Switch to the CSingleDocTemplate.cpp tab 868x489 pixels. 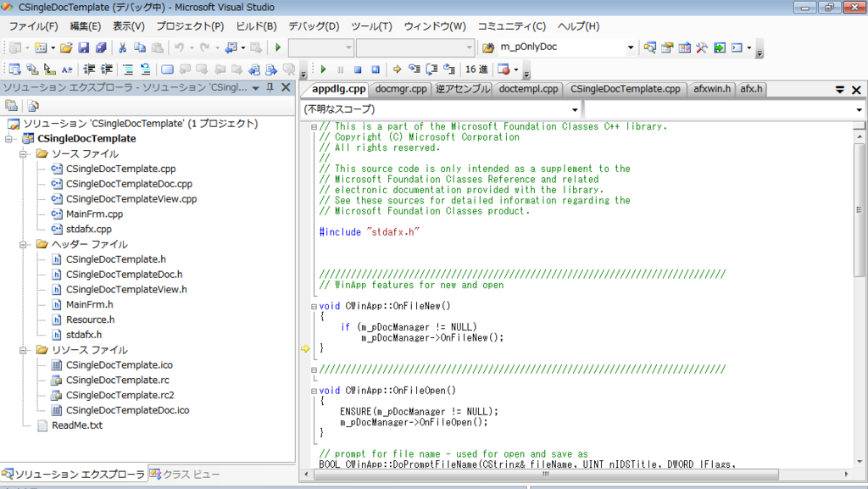tap(625, 88)
